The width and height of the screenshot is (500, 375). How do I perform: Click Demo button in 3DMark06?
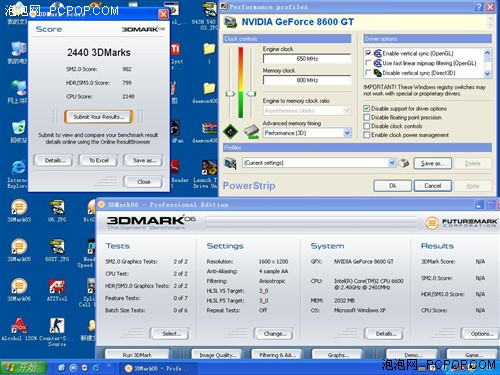click(412, 355)
